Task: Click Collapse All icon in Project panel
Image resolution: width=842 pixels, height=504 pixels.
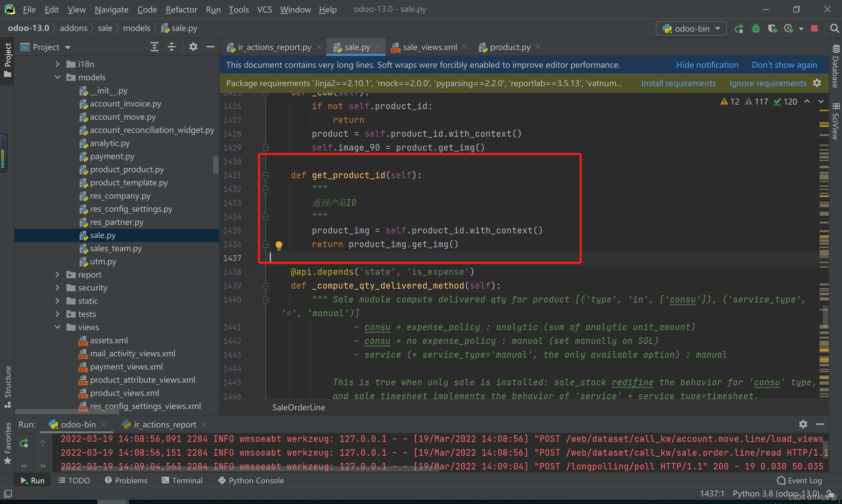Action: coord(172,47)
